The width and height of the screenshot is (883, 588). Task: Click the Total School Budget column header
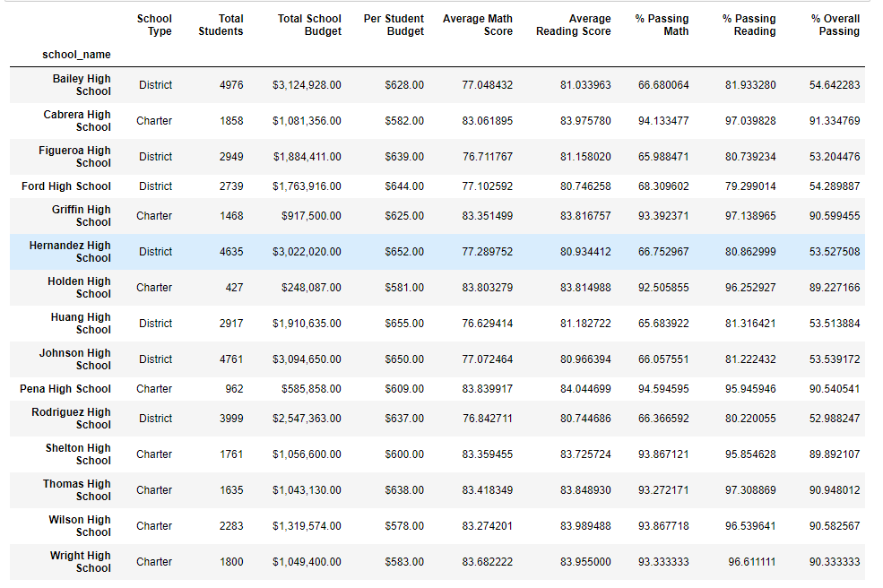309,25
